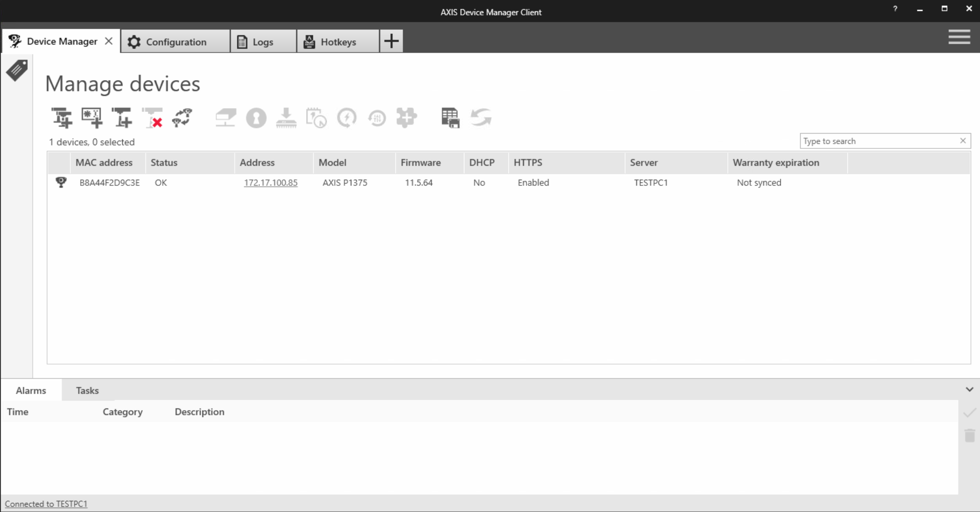Click the Remove devices icon with red X
The height and width of the screenshot is (512, 980).
pyautogui.click(x=153, y=118)
